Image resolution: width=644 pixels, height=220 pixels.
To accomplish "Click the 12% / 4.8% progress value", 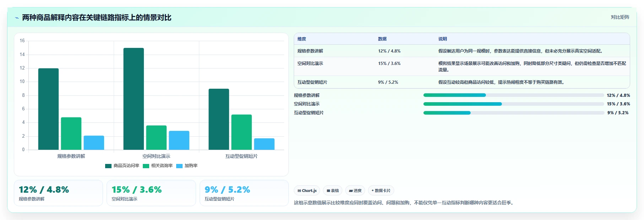I will pos(618,95).
